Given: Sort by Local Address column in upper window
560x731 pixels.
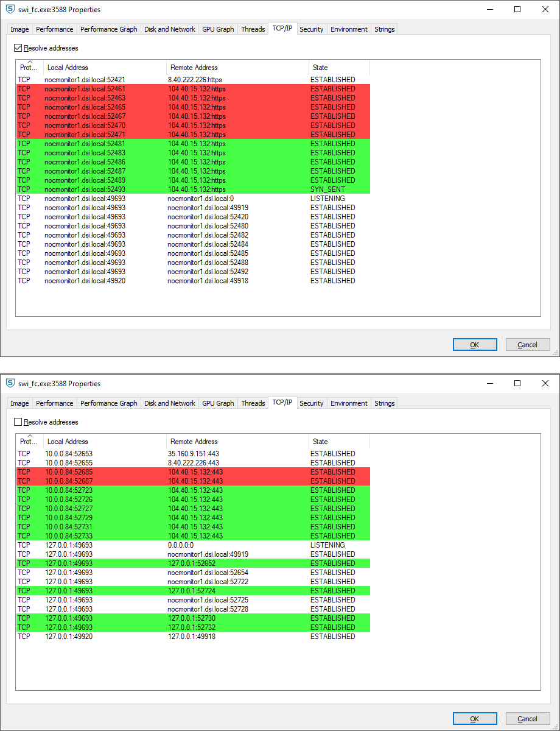Looking at the screenshot, I should click(x=105, y=68).
